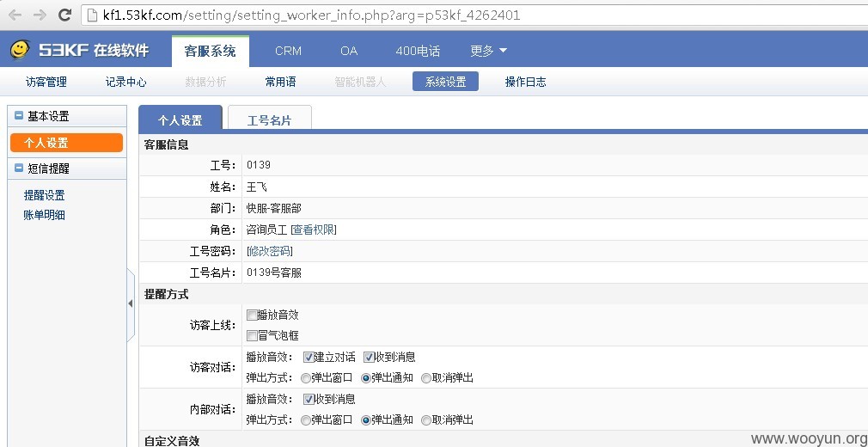Go to 记录中心 menu

pyautogui.click(x=126, y=82)
